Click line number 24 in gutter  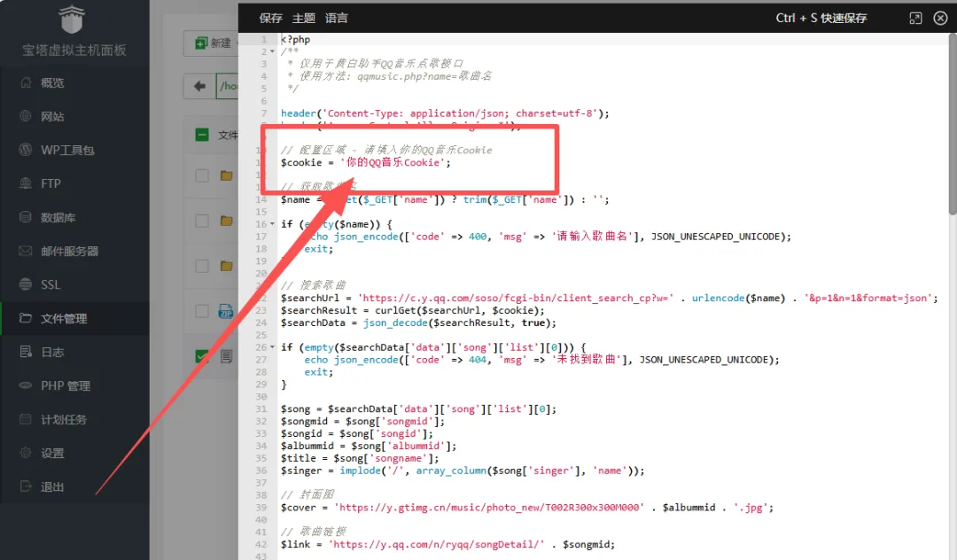261,323
